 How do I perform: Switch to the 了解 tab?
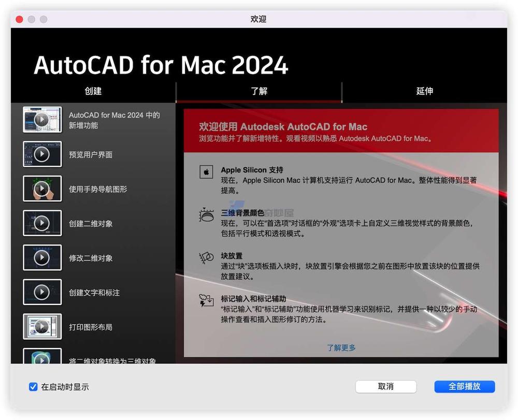point(259,91)
